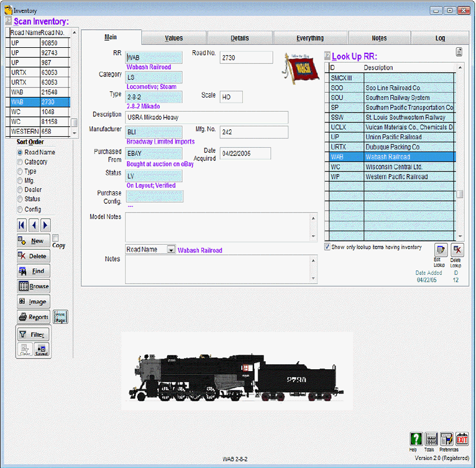
Task: Click the Reports button
Action: (x=34, y=317)
